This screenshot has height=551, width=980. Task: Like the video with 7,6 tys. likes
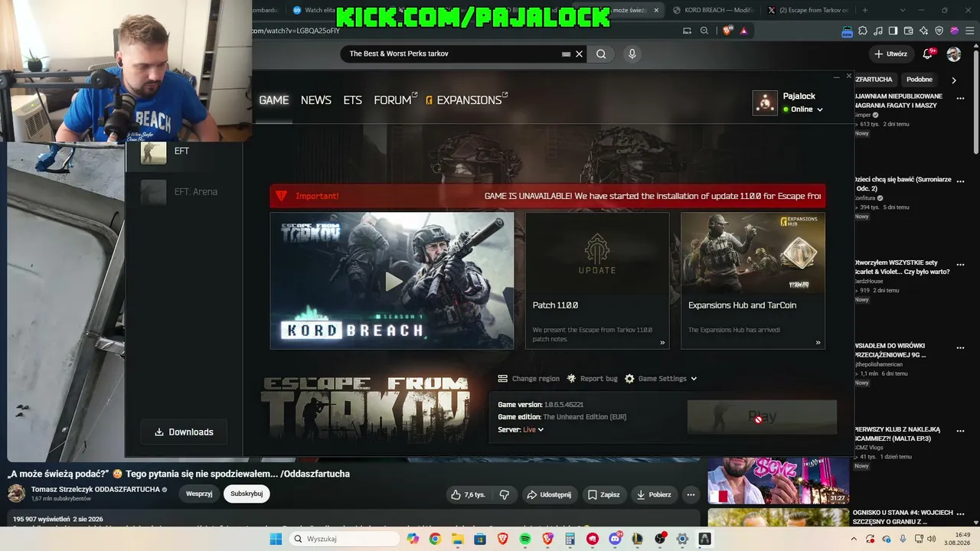(469, 494)
